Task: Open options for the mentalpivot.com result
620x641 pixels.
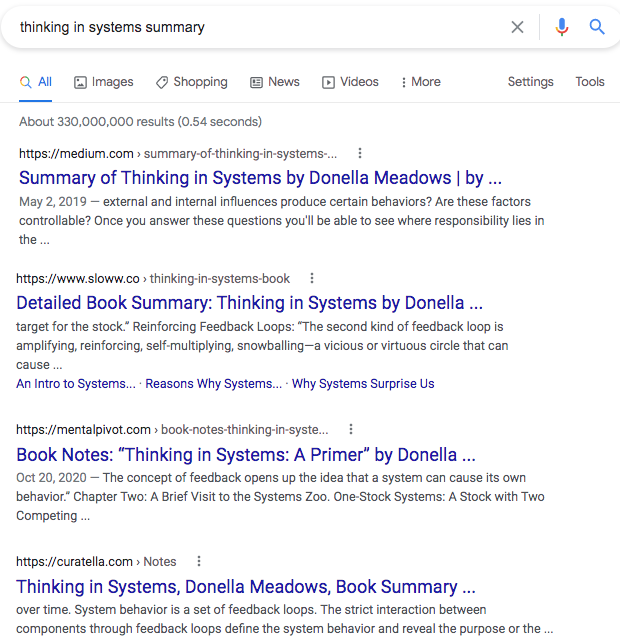Action: pyautogui.click(x=351, y=429)
